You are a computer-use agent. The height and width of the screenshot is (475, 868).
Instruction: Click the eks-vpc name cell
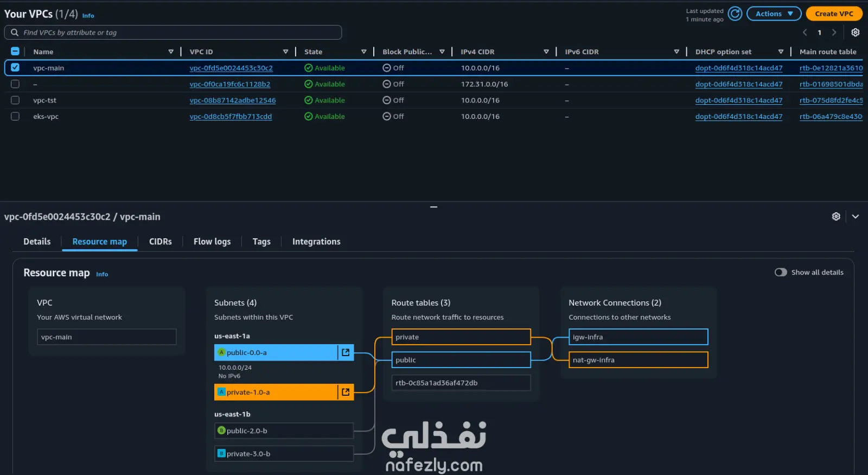pos(46,117)
